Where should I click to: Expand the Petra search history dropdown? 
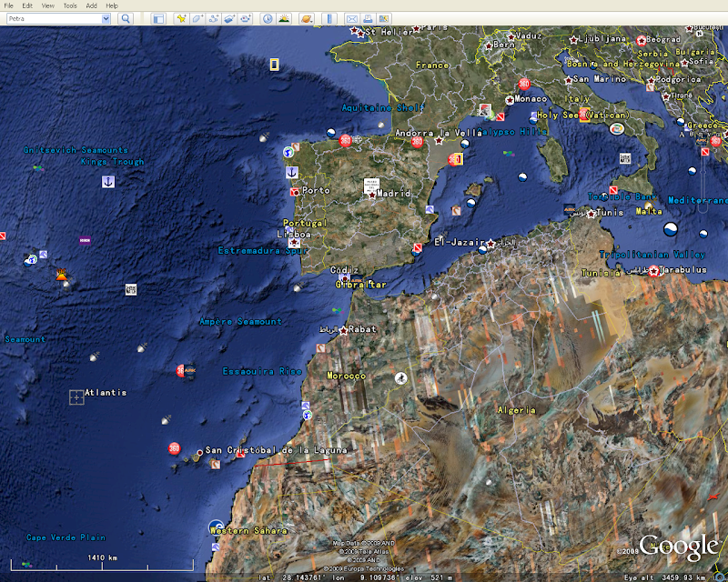tap(106, 18)
